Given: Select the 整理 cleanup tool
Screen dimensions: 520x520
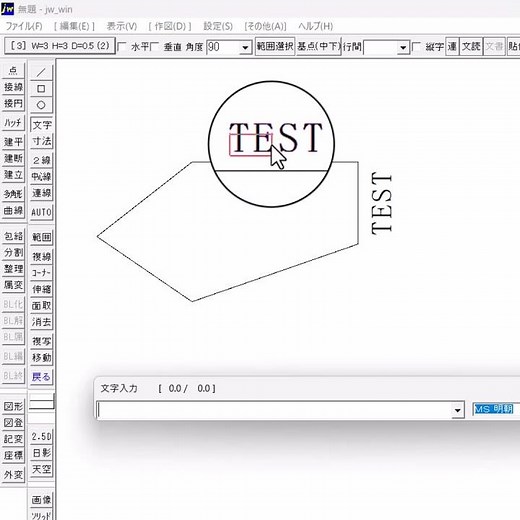Looking at the screenshot, I should click(x=13, y=269).
